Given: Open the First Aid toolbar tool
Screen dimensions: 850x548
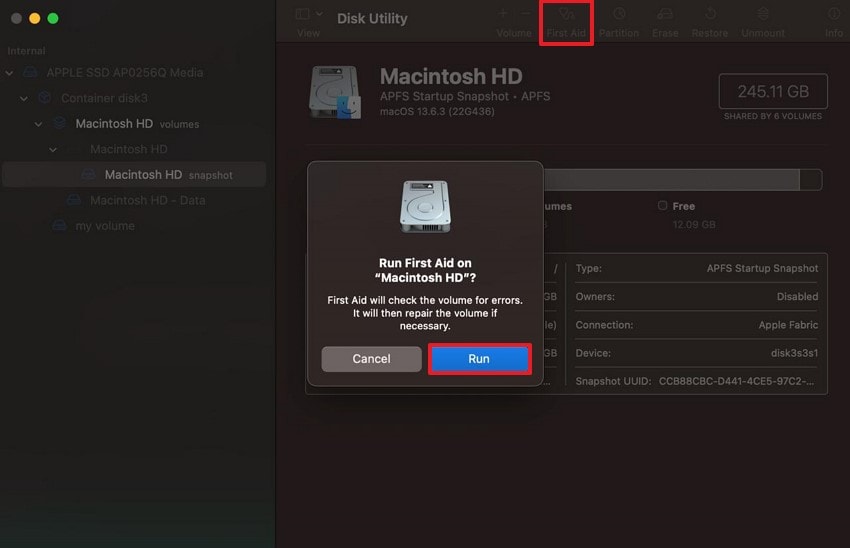Looking at the screenshot, I should pos(566,23).
